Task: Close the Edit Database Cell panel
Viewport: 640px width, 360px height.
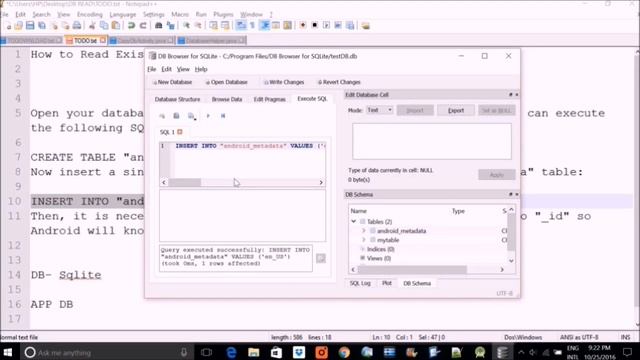Action: (x=516, y=95)
